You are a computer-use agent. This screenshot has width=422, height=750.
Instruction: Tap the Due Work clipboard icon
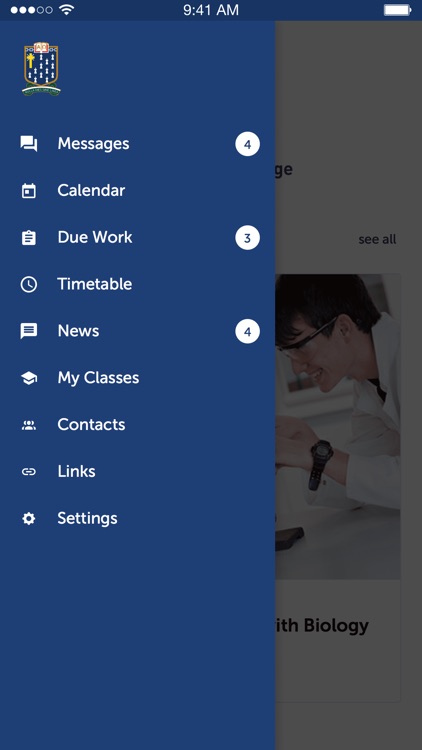point(29,238)
